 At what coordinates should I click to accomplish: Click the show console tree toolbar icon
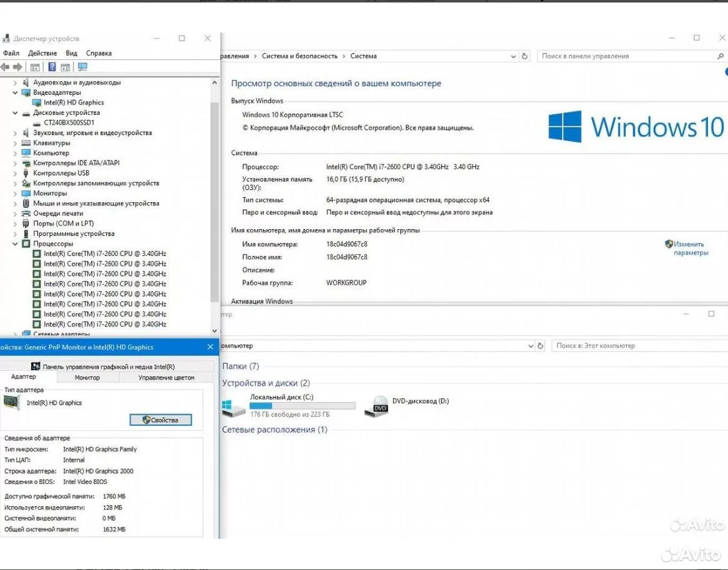(x=35, y=67)
